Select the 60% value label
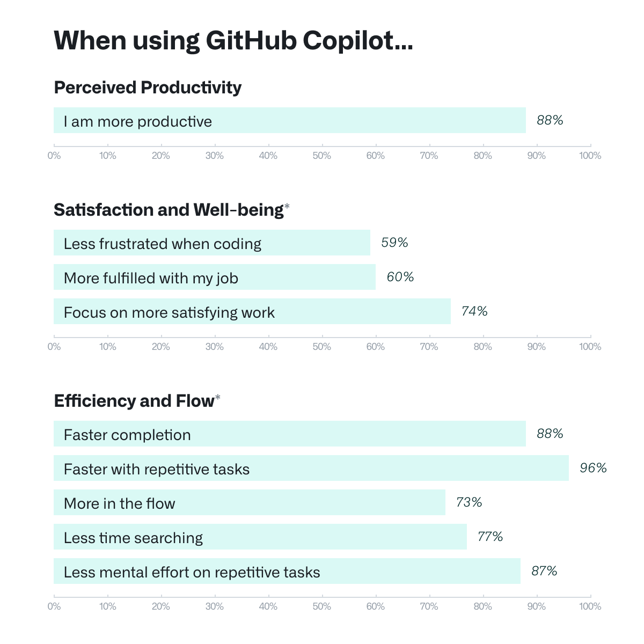The width and height of the screenshot is (644, 644). 400,277
